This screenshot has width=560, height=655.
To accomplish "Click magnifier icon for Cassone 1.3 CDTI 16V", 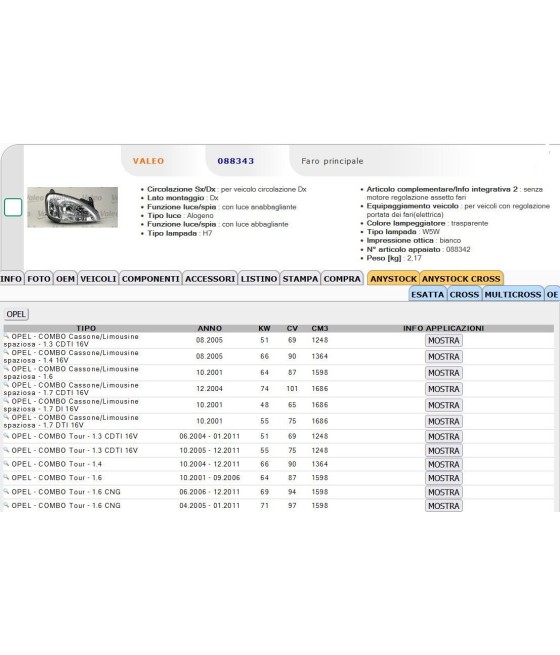I will click(x=6, y=336).
